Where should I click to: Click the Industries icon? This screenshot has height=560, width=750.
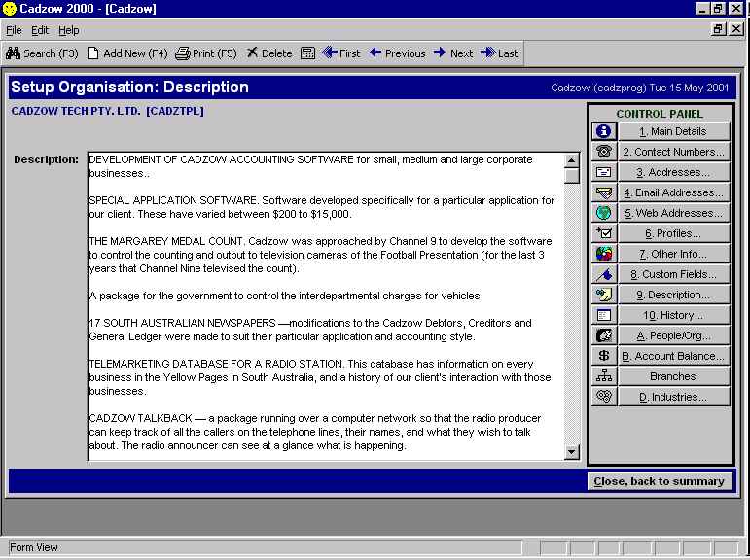(x=604, y=397)
